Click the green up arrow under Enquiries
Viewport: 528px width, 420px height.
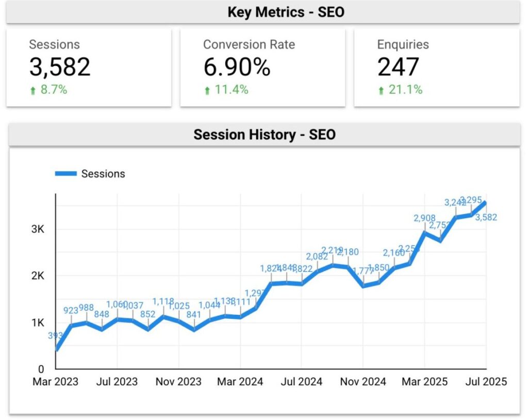(x=381, y=90)
